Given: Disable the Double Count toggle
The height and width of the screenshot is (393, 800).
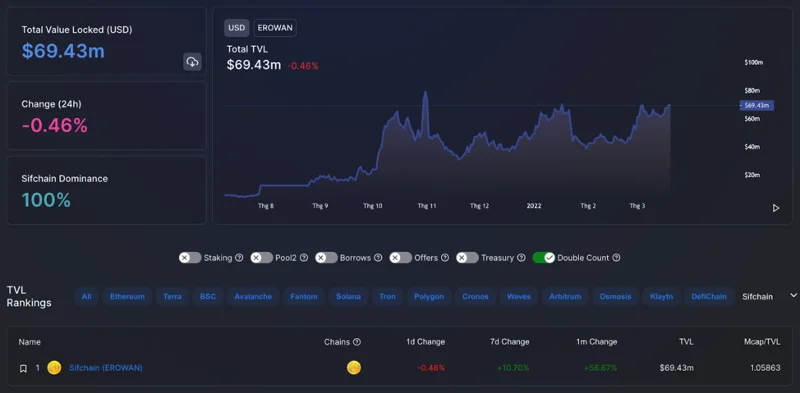Looking at the screenshot, I should [544, 258].
